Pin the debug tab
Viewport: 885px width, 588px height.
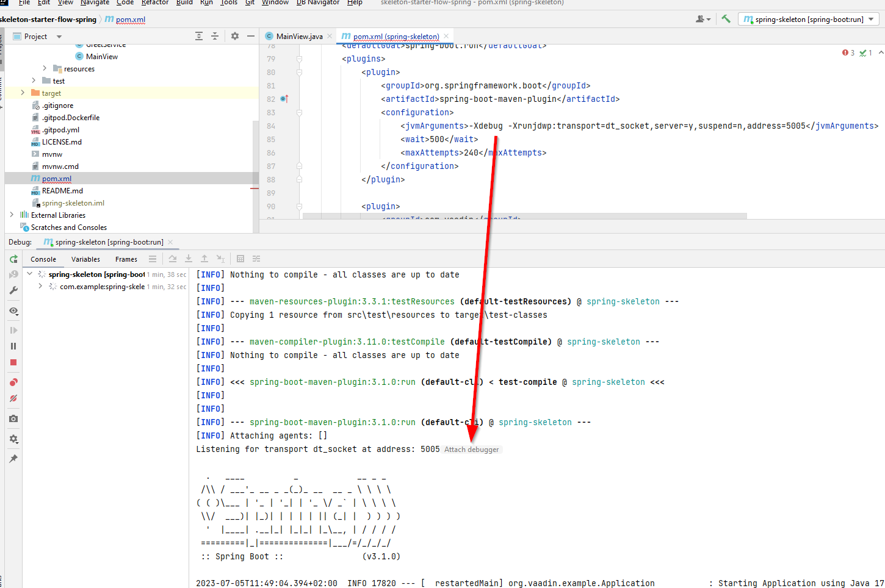coord(13,459)
